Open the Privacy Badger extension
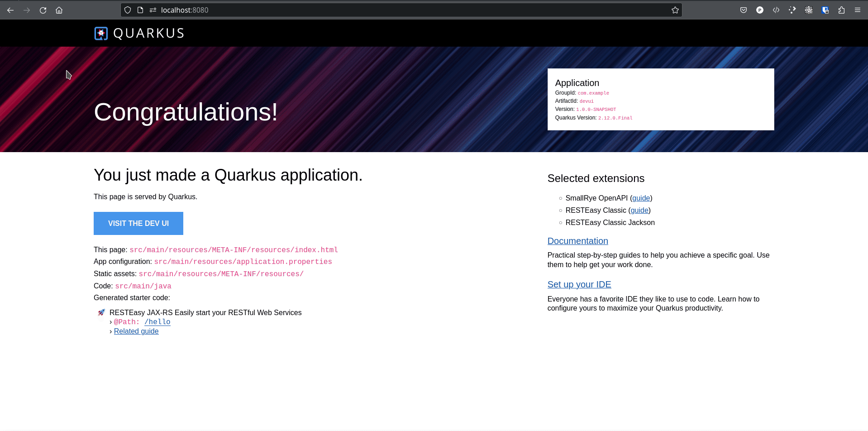The width and height of the screenshot is (868, 431). (760, 10)
